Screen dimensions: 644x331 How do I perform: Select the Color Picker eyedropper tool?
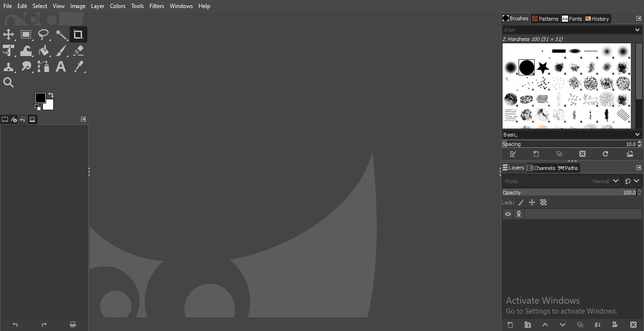tap(78, 66)
